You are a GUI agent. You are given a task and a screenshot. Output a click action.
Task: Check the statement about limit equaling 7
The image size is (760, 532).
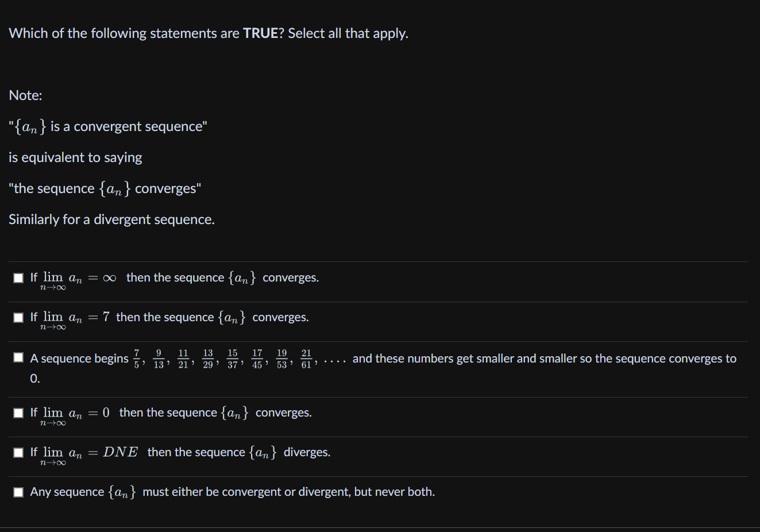coord(18,318)
